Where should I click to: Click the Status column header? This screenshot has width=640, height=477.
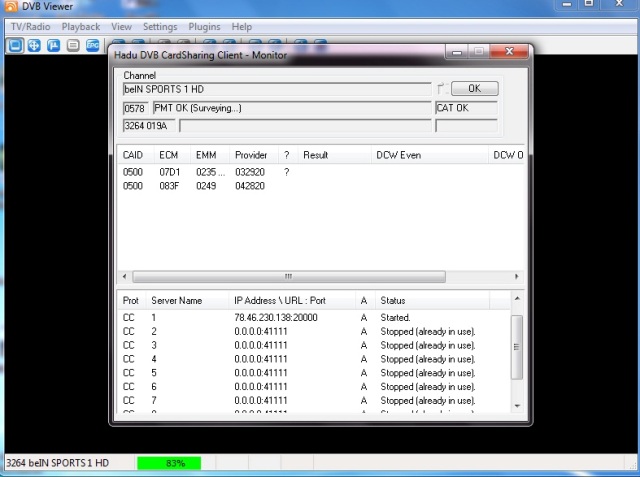[x=432, y=301]
